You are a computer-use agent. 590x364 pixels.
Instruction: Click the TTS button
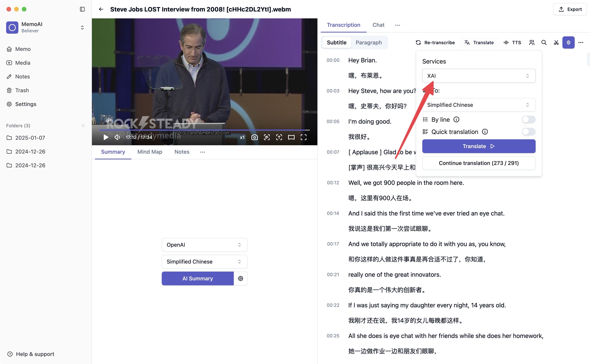tap(512, 43)
